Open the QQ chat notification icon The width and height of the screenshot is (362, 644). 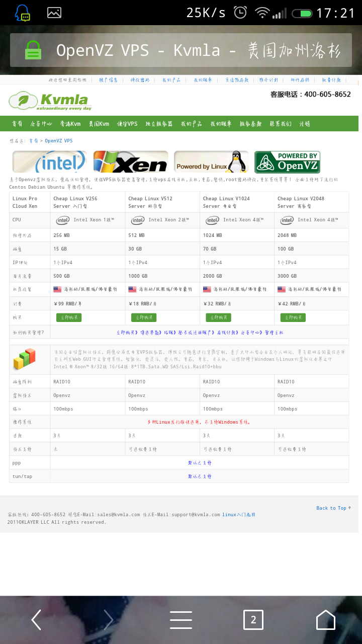22,13
